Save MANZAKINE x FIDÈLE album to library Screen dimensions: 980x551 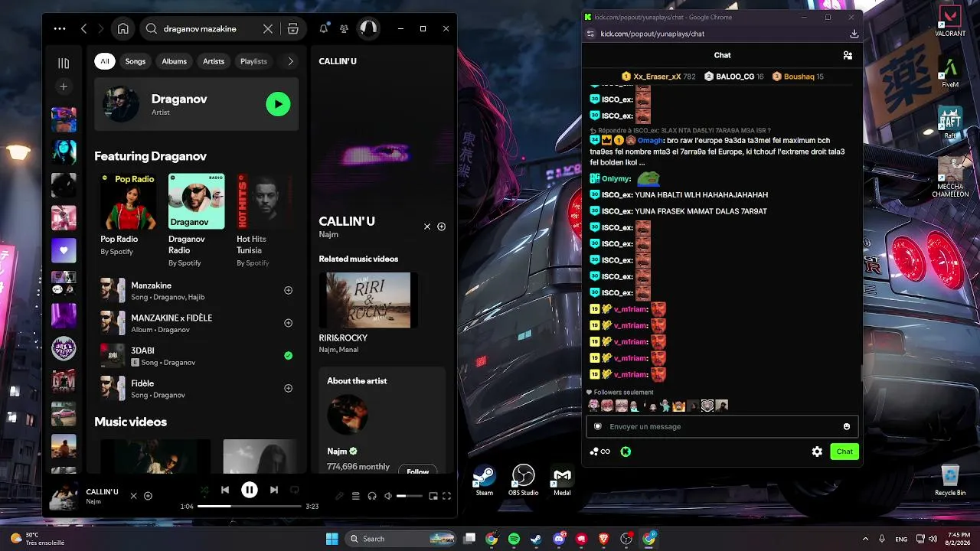coord(289,323)
